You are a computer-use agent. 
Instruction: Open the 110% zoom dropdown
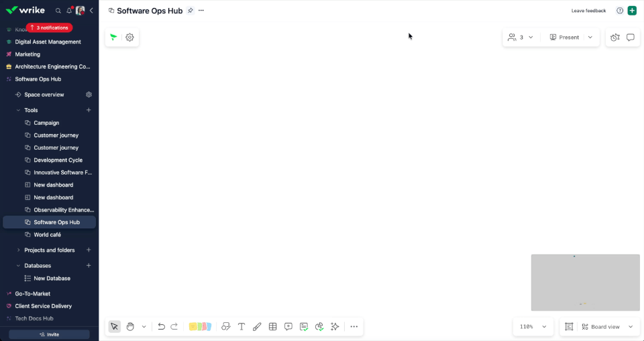[x=533, y=327]
